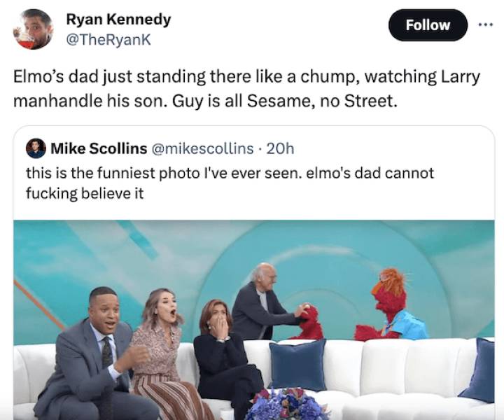504x420 pixels.
Task: Click Mike Scollins' small avatar
Action: tap(36, 148)
